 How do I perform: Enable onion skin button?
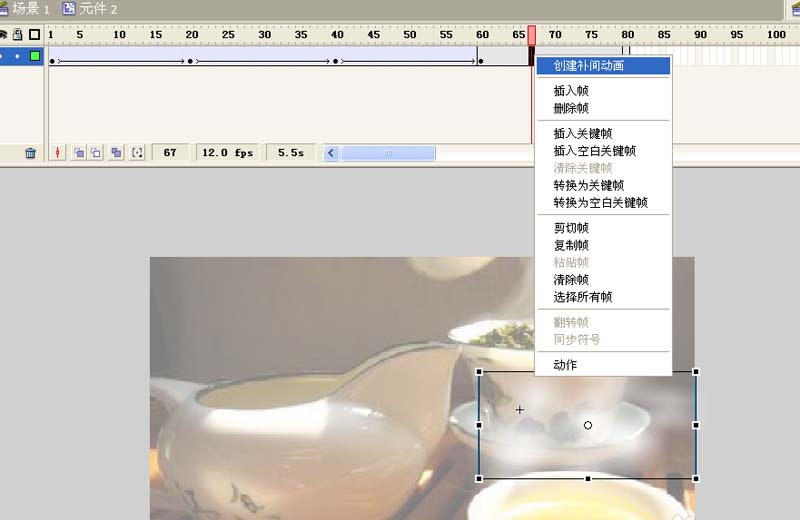pos(79,153)
